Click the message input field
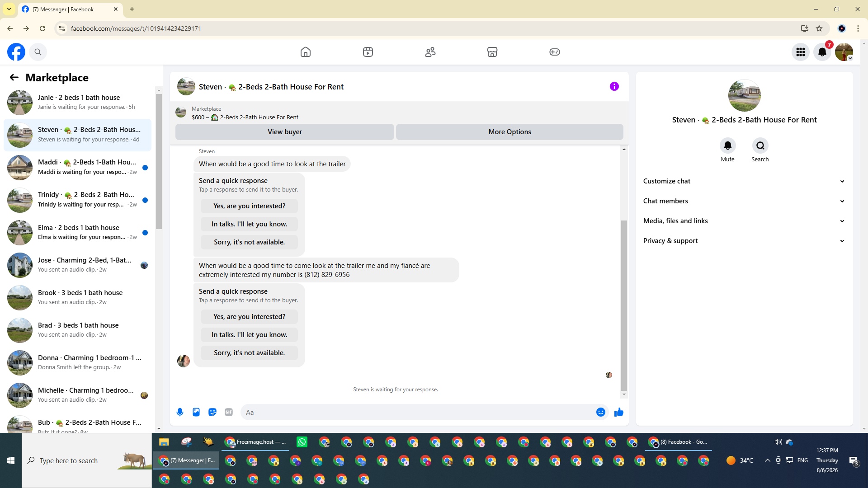 coord(418,412)
